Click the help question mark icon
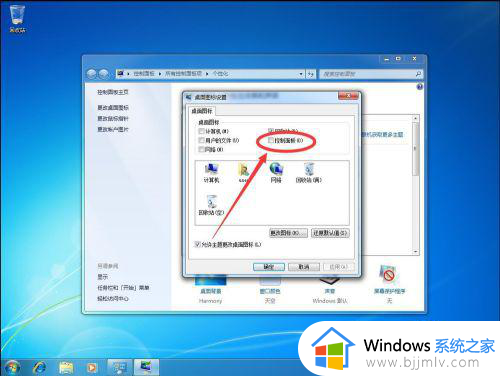 (420, 87)
